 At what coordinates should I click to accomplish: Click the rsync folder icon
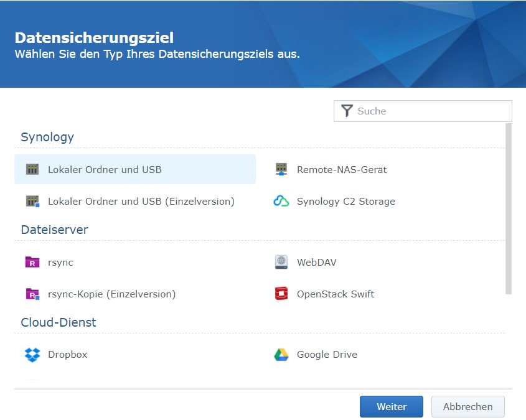click(x=32, y=262)
